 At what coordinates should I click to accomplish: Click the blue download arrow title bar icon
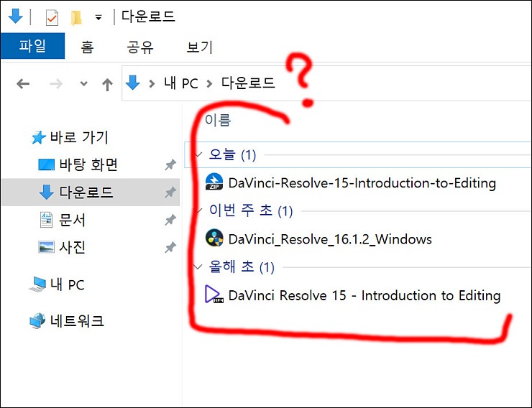[15, 16]
